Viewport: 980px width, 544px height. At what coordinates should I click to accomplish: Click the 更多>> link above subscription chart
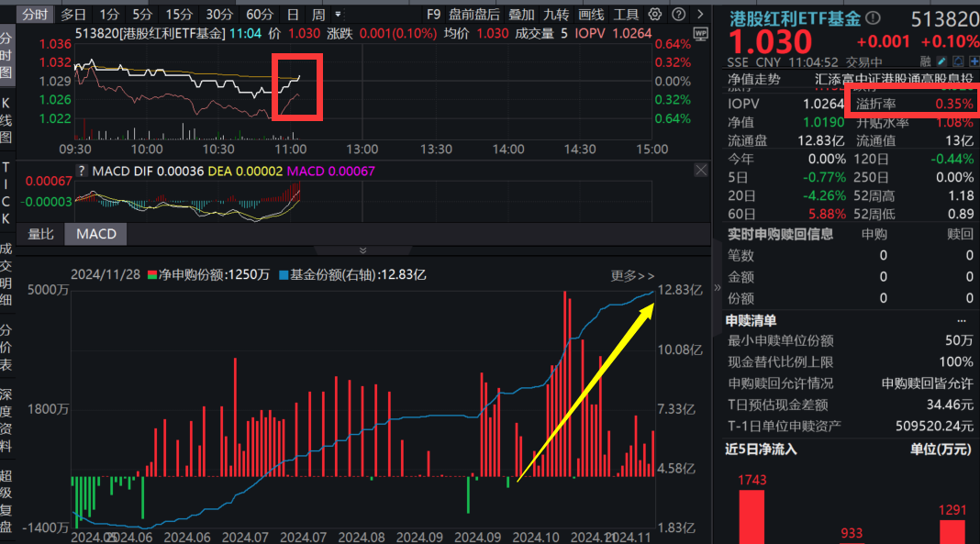point(632,276)
